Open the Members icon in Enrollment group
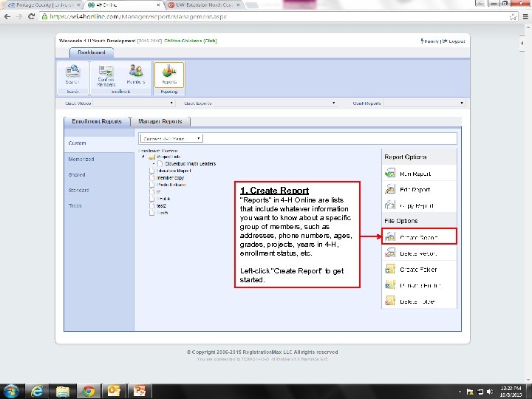The height and width of the screenshot is (399, 532). [x=136, y=75]
